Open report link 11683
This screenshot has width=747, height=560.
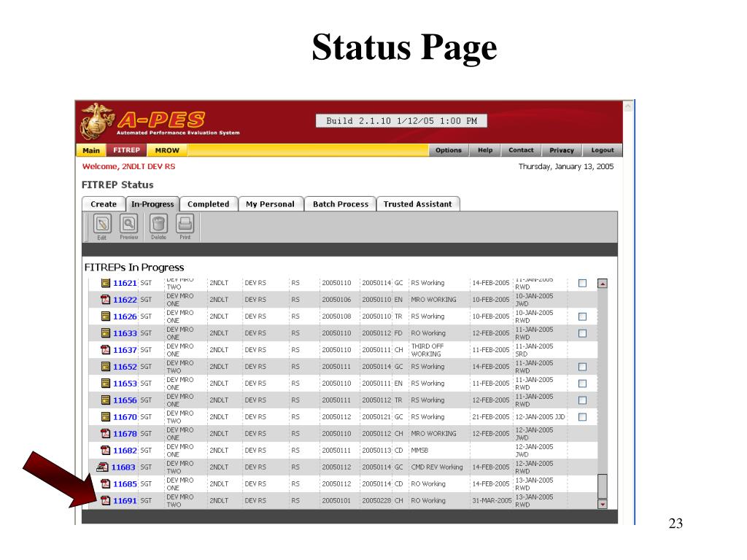pos(123,467)
